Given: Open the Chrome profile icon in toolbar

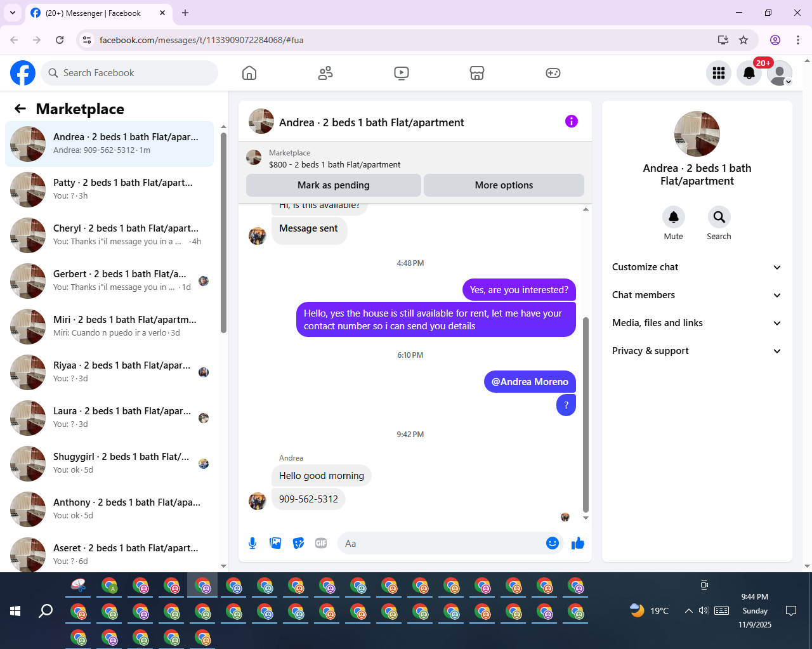Looking at the screenshot, I should click(x=775, y=40).
